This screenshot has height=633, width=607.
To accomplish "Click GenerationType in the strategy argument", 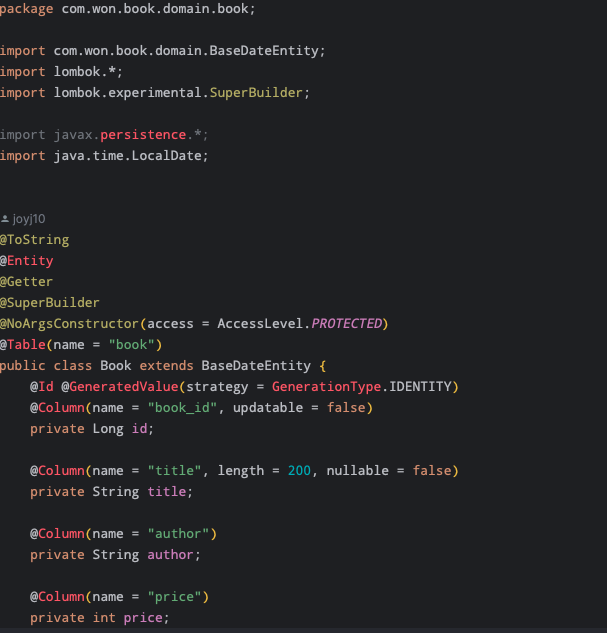I will (x=327, y=387).
